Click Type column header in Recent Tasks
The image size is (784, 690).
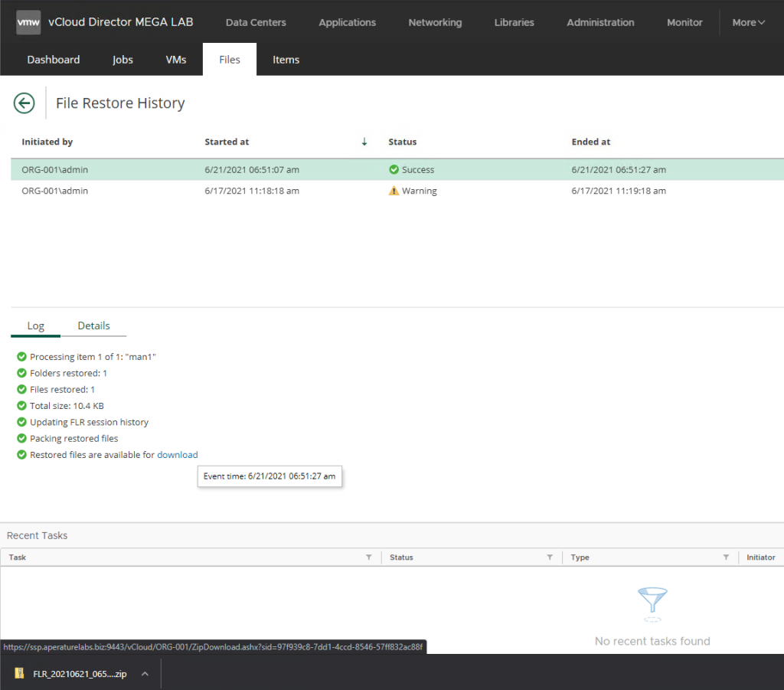coord(580,557)
